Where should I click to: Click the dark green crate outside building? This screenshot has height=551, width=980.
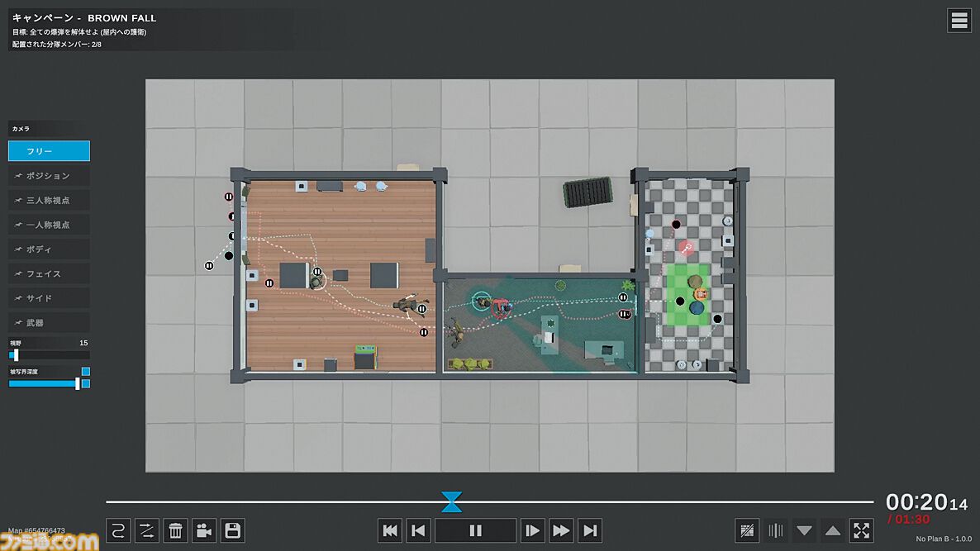pos(588,192)
